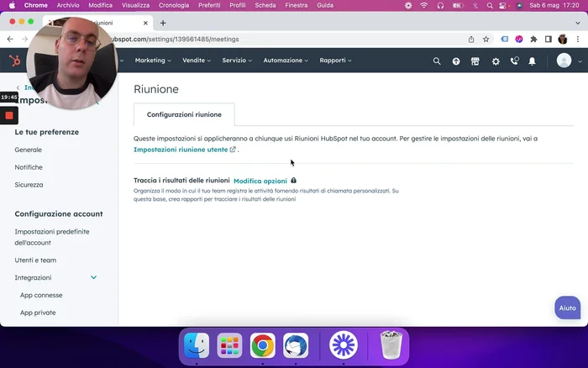The image size is (588, 368).
Task: Open a new Chrome tab
Action: tap(163, 23)
